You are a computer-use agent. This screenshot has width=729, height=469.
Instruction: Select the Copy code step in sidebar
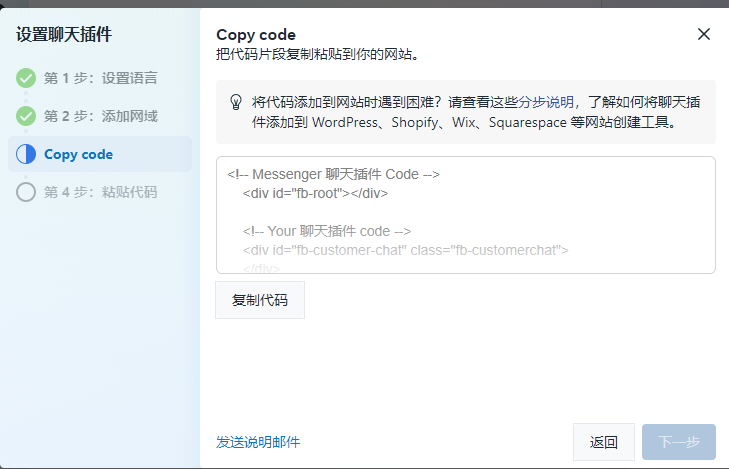tap(79, 154)
